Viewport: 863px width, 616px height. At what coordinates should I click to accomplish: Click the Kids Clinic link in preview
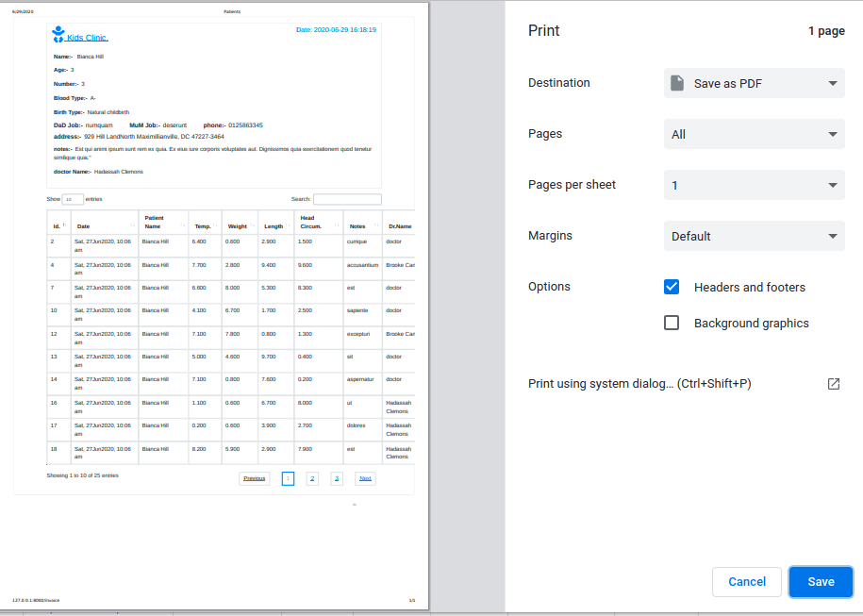pos(87,38)
